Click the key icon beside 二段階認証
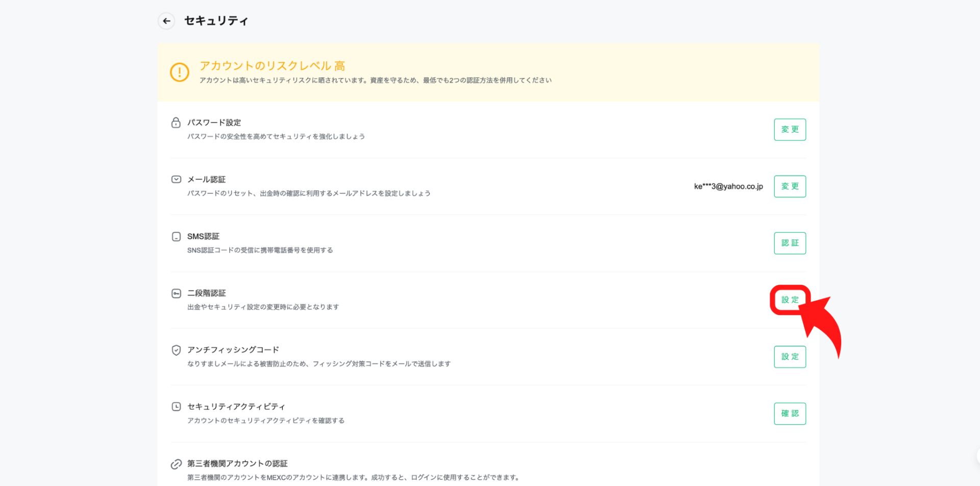The width and height of the screenshot is (980, 486). [176, 293]
